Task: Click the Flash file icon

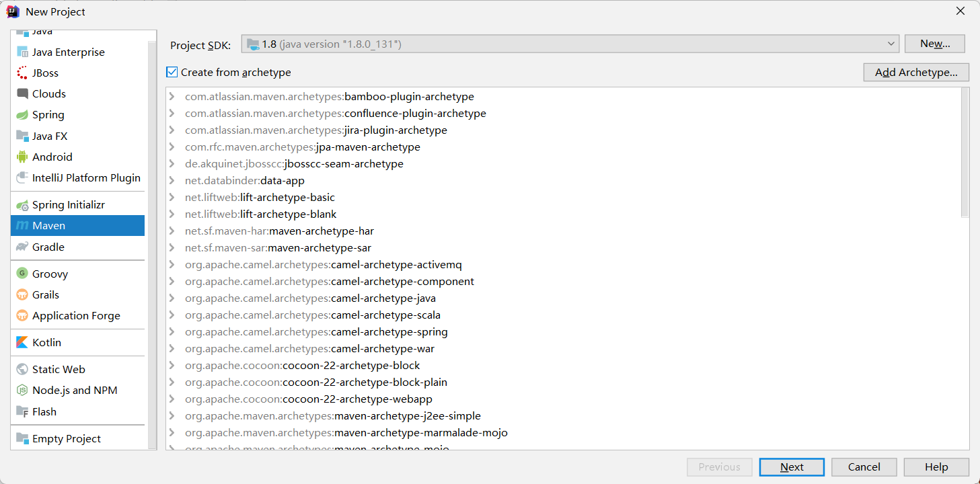Action: tap(22, 411)
